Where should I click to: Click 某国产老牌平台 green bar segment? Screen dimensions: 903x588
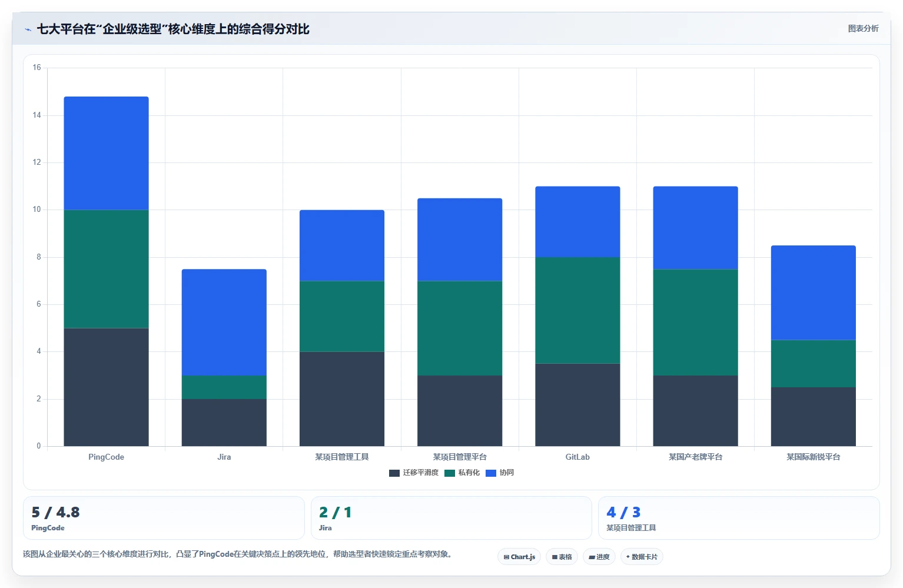click(695, 322)
